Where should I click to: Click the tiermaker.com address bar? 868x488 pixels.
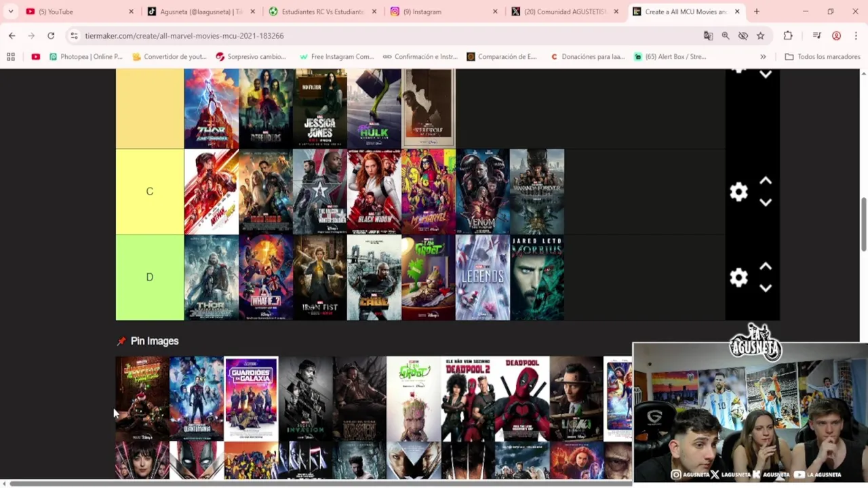point(387,35)
